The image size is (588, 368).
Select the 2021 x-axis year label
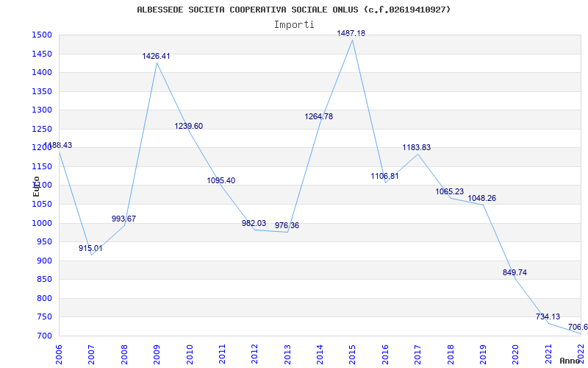(548, 354)
